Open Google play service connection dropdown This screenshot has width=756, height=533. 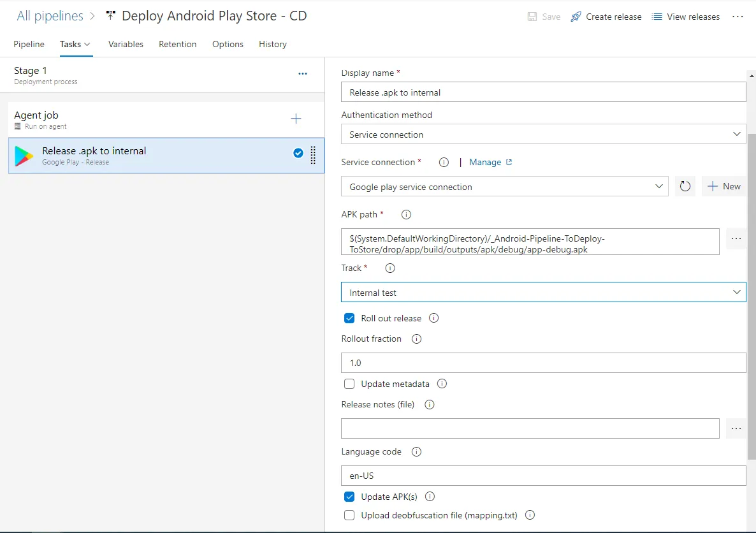tap(504, 187)
